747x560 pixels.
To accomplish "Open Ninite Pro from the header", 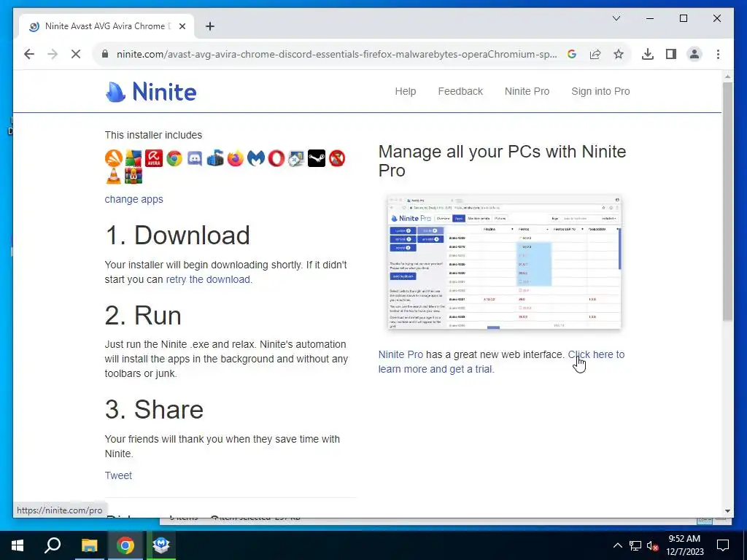I will [x=527, y=91].
